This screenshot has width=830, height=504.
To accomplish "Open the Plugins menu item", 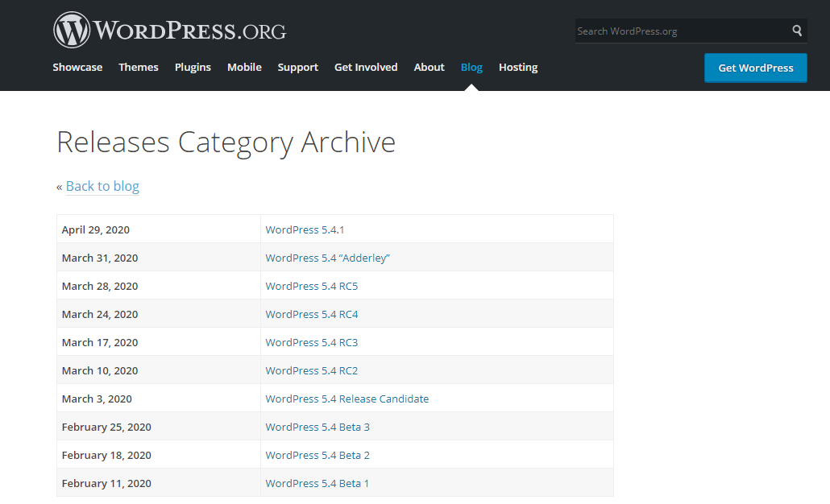I will click(193, 67).
